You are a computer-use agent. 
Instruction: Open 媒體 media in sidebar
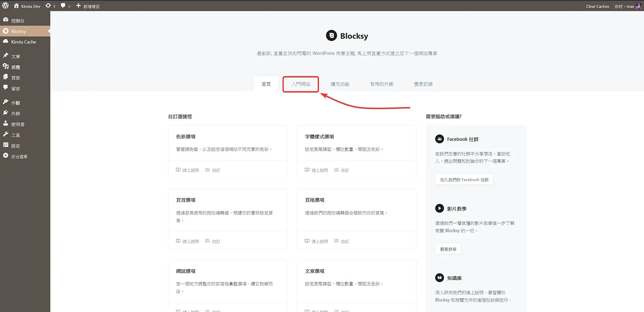(25, 67)
